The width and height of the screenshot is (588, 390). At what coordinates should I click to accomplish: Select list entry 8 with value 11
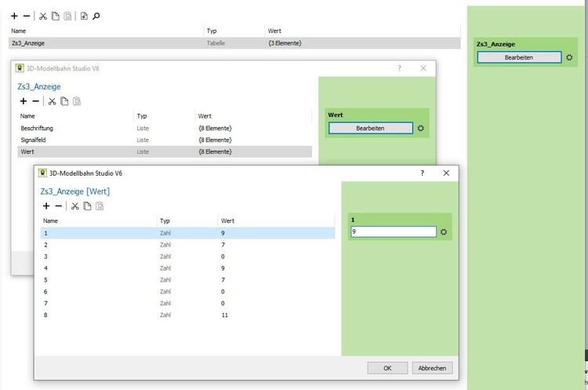click(187, 315)
